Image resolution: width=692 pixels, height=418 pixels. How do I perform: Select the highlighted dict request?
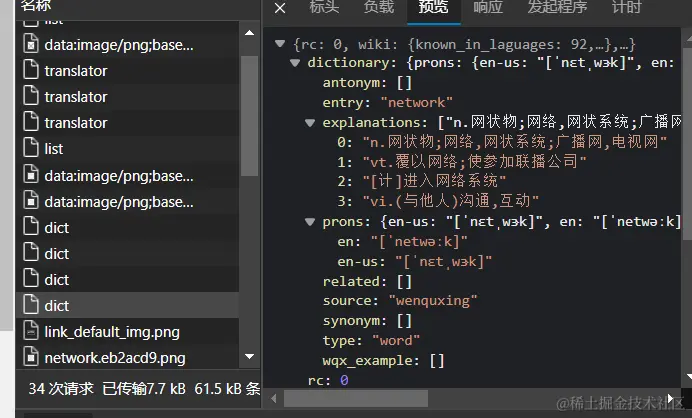pos(128,305)
